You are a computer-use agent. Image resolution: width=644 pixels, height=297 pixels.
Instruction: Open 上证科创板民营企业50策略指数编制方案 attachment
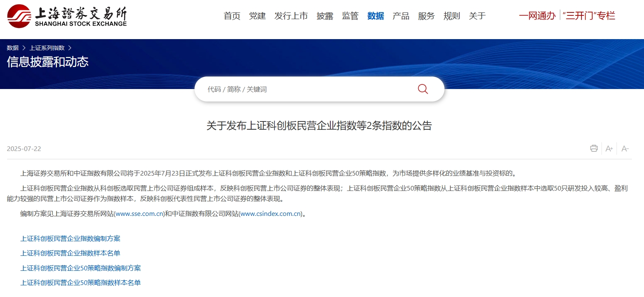coord(80,268)
